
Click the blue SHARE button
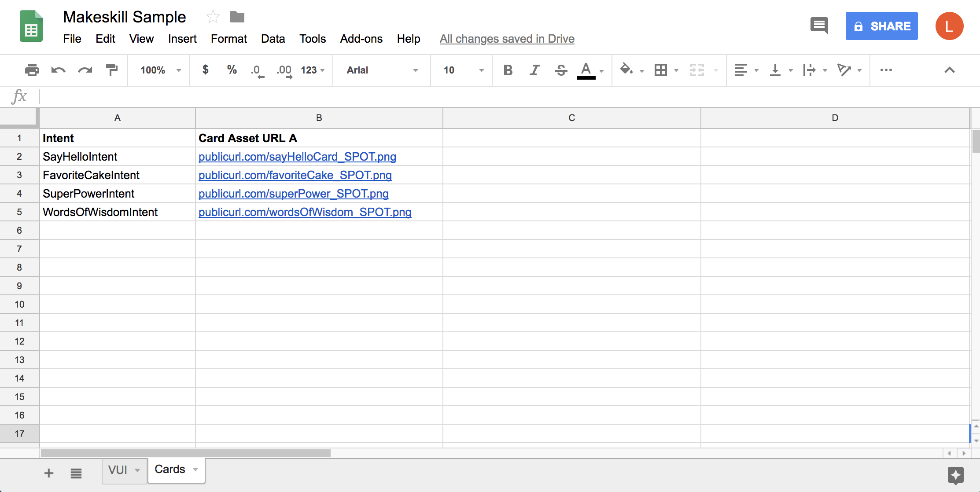[x=881, y=26]
